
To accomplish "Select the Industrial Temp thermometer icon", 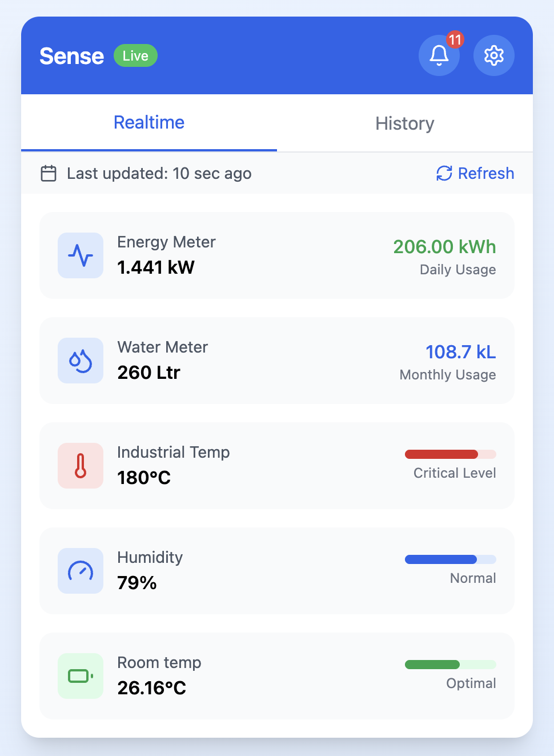I will point(81,466).
